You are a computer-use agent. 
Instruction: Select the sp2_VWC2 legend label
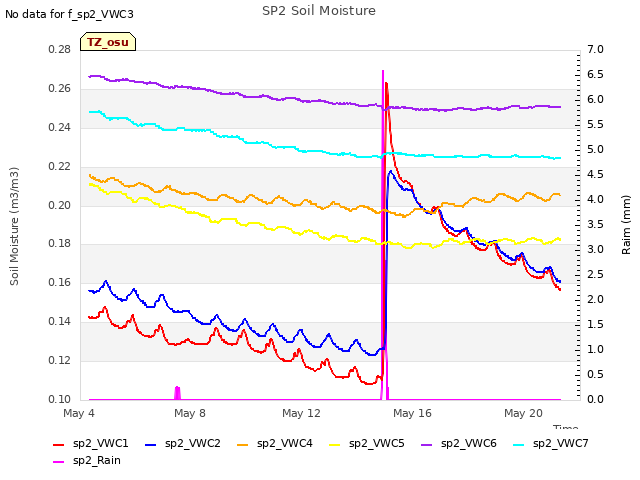pos(193,444)
